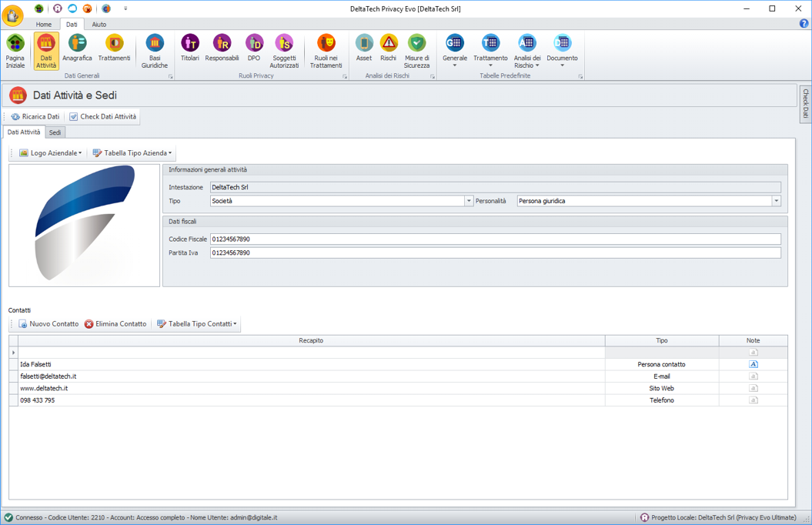Open note icon for Ida Falsetti row
This screenshot has height=525, width=812.
click(754, 364)
